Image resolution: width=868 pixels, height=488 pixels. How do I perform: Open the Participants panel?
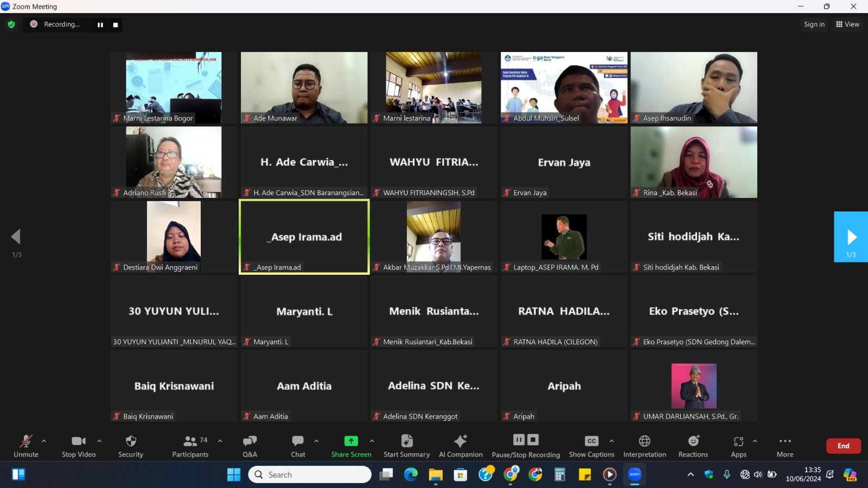(x=190, y=446)
